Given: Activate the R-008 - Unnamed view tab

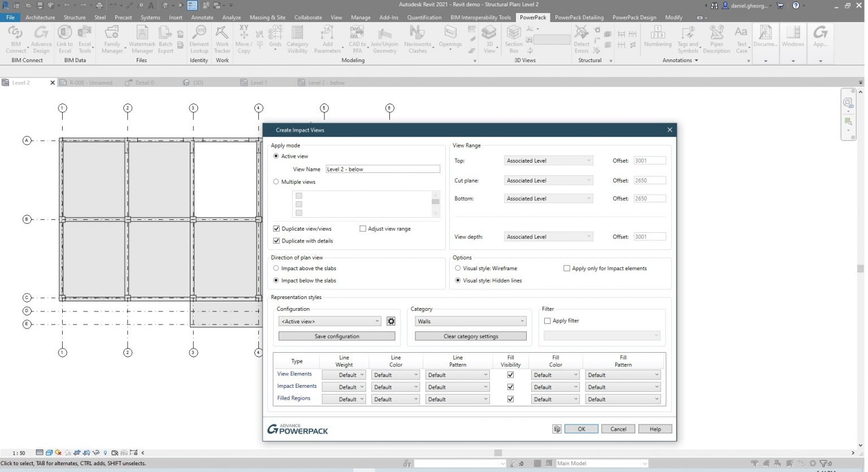Looking at the screenshot, I should pyautogui.click(x=90, y=82).
